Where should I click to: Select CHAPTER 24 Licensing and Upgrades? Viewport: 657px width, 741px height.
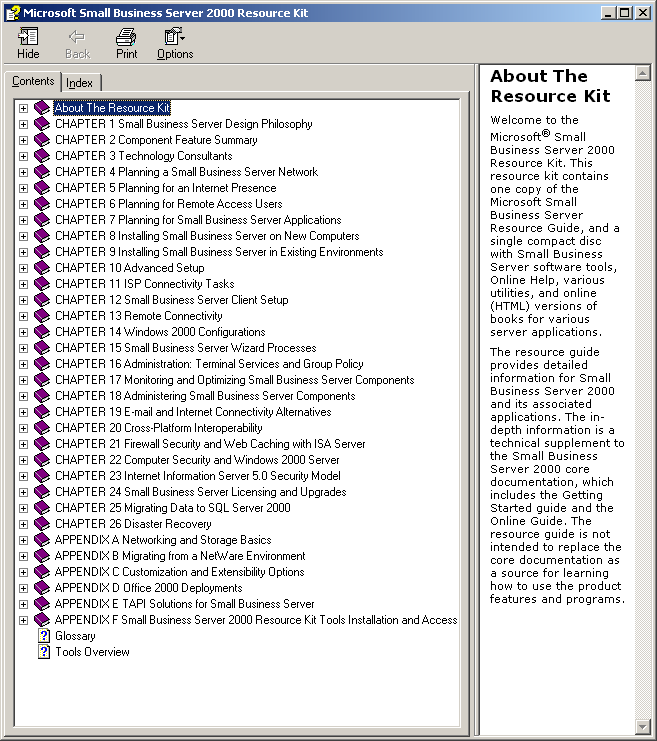tap(201, 492)
